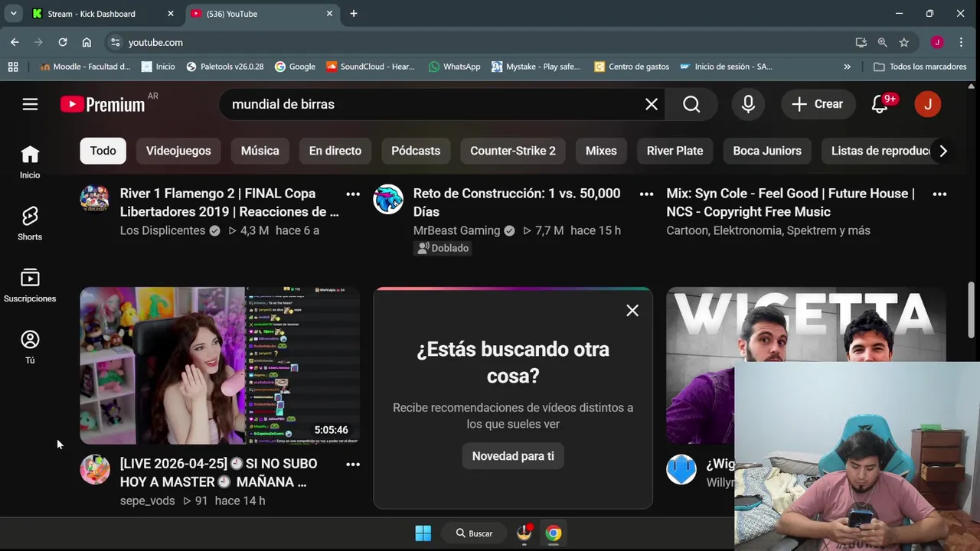Select the En directo filter chip
Screen dimensions: 980x551
coord(335,151)
